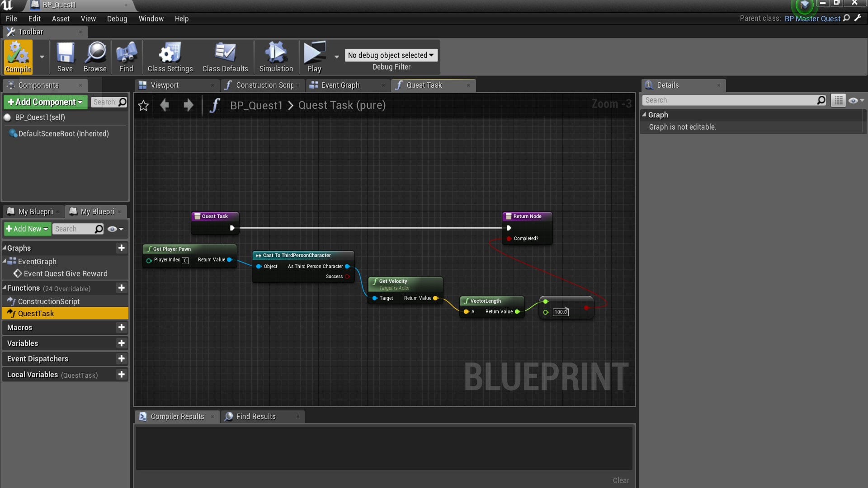
Task: Collapse the Graphs section
Action: [x=4, y=248]
